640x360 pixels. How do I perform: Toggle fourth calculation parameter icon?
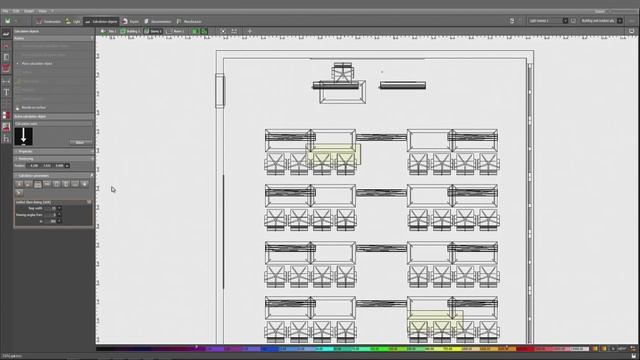[x=47, y=184]
